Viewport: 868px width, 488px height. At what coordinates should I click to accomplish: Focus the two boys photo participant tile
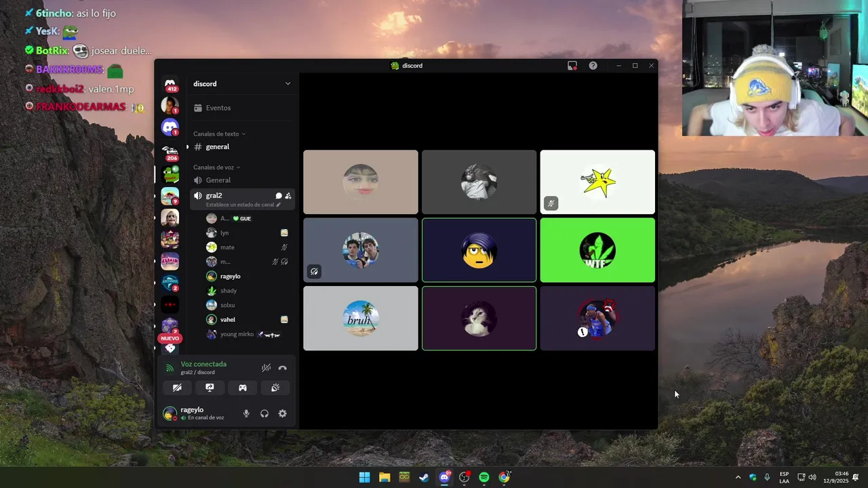361,250
